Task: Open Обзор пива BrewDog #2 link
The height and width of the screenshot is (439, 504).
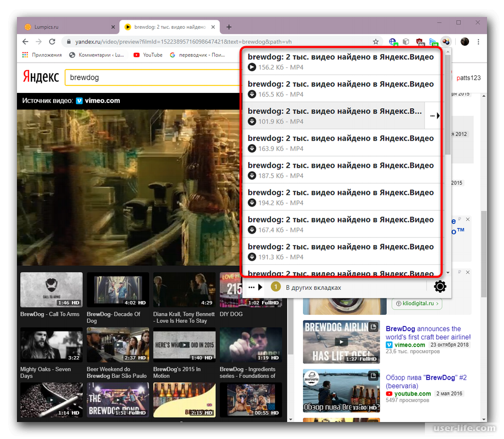Action: pyautogui.click(x=426, y=382)
